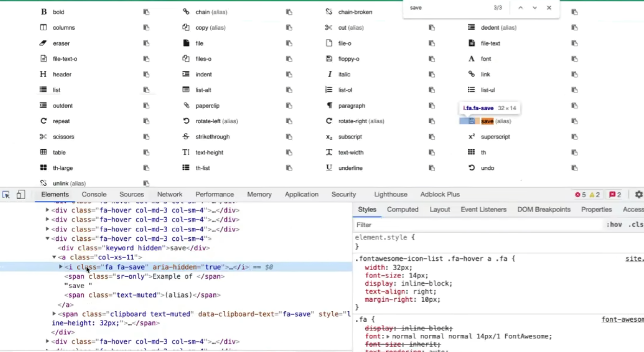Click the next-match down arrow in find bar
644x352 pixels.
(x=534, y=8)
